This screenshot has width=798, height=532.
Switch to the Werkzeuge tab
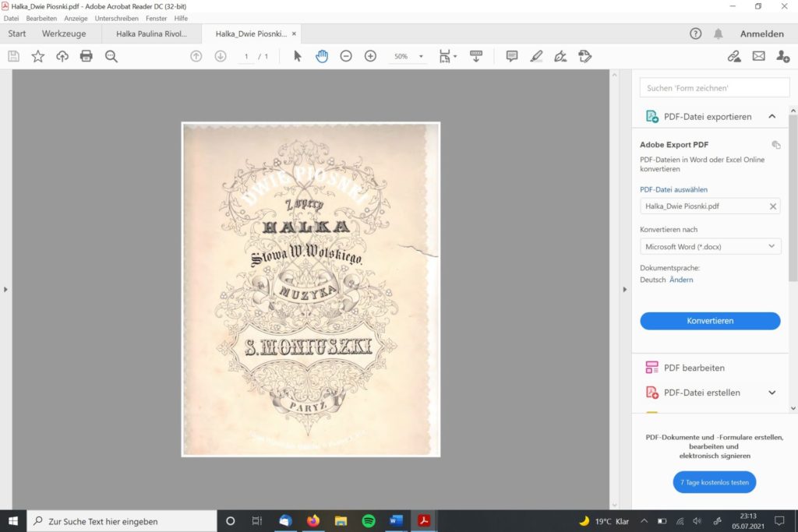coord(64,33)
